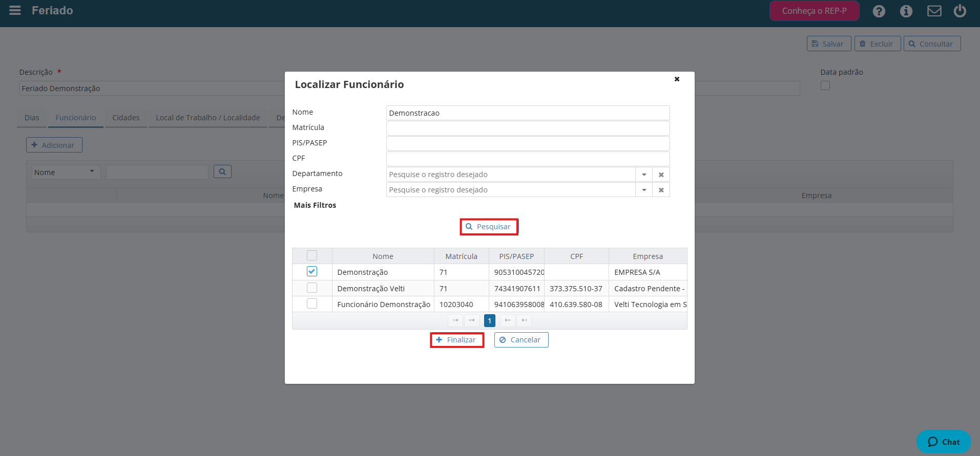Click the Matrícula input field
Viewport: 980px width, 456px height.
528,128
